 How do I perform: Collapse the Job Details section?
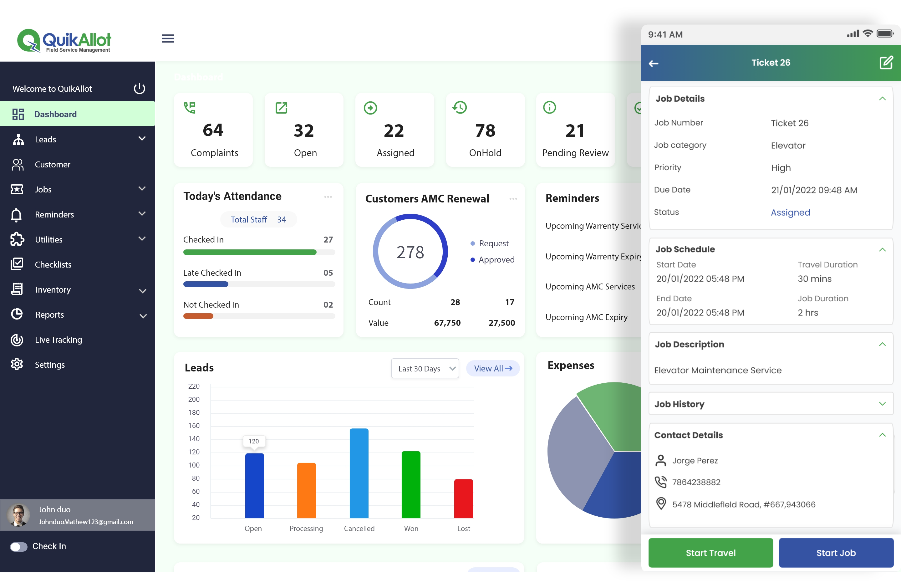(x=883, y=99)
